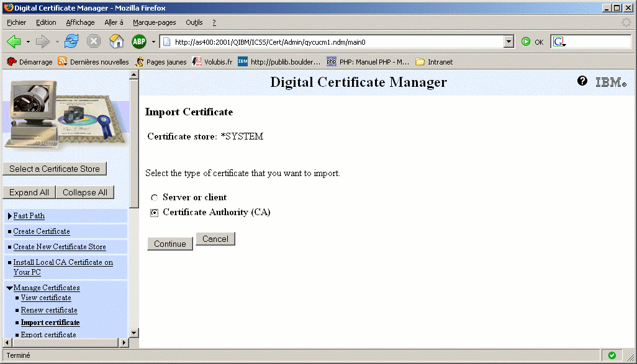637x364 pixels.
Task: Click the green Back arrow
Action: pyautogui.click(x=14, y=42)
